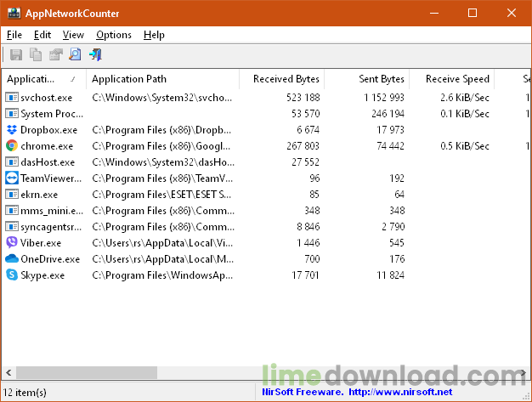The width and height of the screenshot is (532, 402).
Task: Click received bytes value 523 188
Action: pos(303,98)
